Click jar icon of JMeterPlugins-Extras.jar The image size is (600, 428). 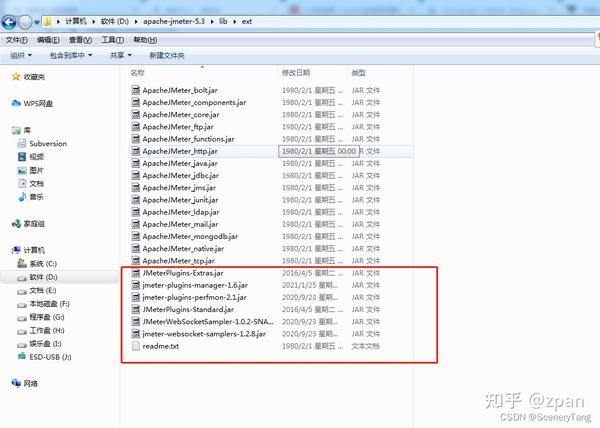pyautogui.click(x=135, y=273)
